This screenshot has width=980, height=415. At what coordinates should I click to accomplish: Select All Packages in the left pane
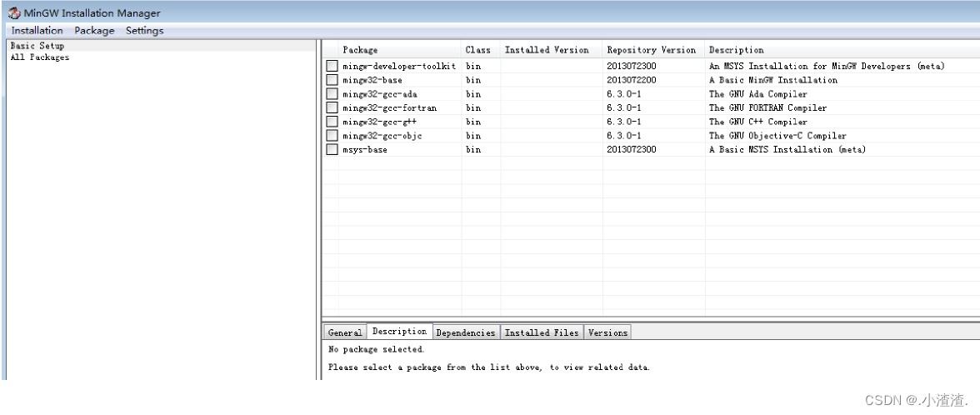(x=40, y=57)
